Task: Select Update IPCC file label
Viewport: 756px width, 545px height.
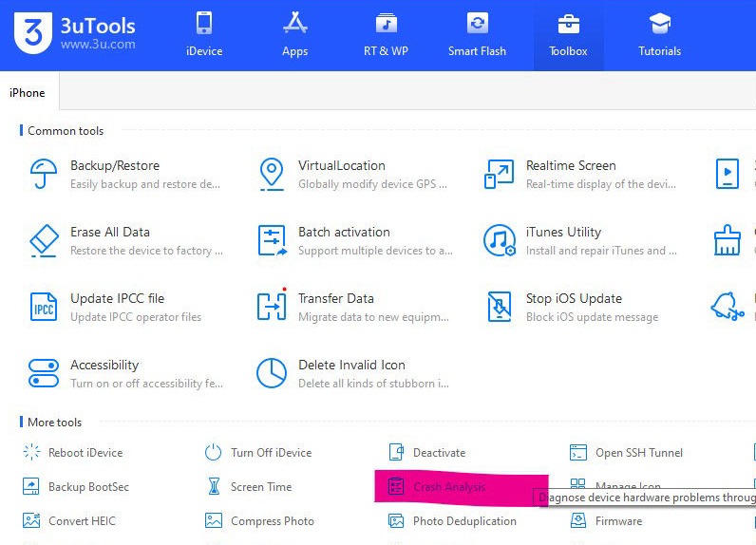Action: click(117, 299)
